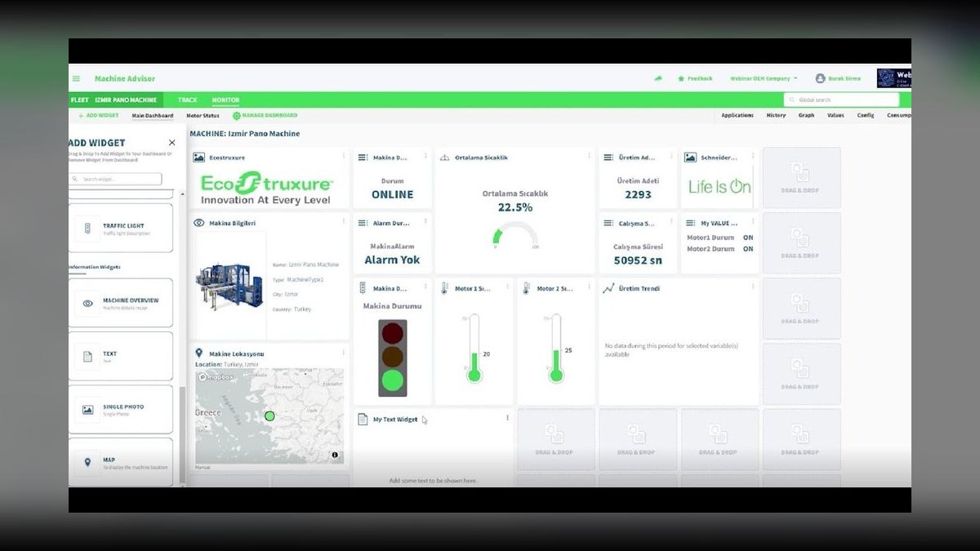Click the FLEET breadcrumb link

coord(80,100)
